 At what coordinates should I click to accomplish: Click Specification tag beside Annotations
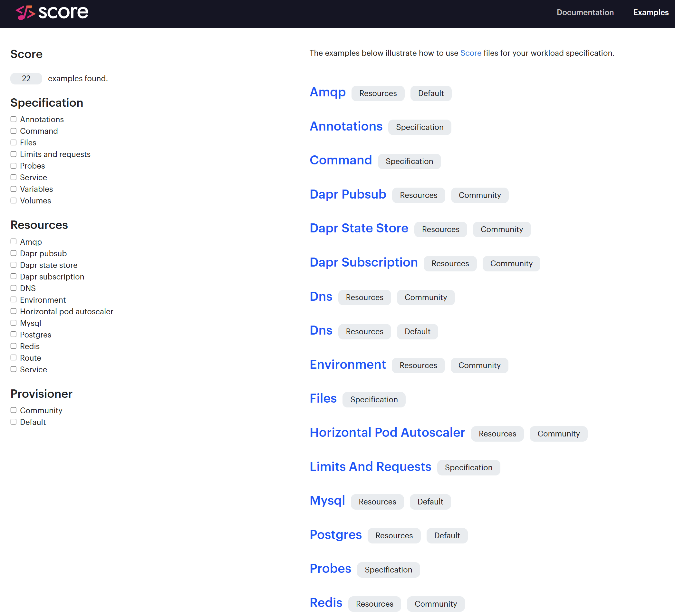pyautogui.click(x=419, y=127)
